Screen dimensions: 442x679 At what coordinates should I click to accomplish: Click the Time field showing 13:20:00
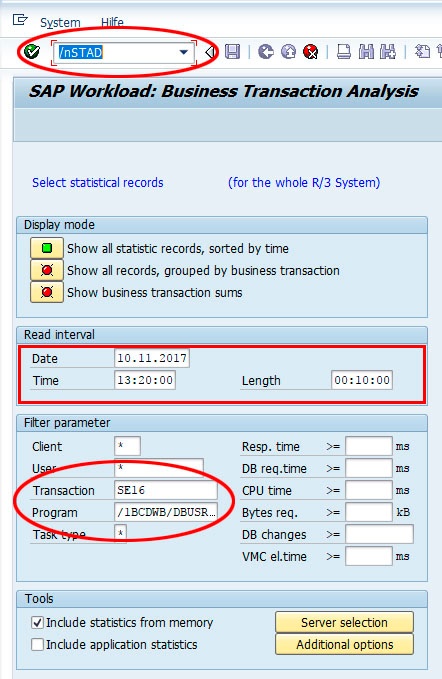pyautogui.click(x=145, y=380)
